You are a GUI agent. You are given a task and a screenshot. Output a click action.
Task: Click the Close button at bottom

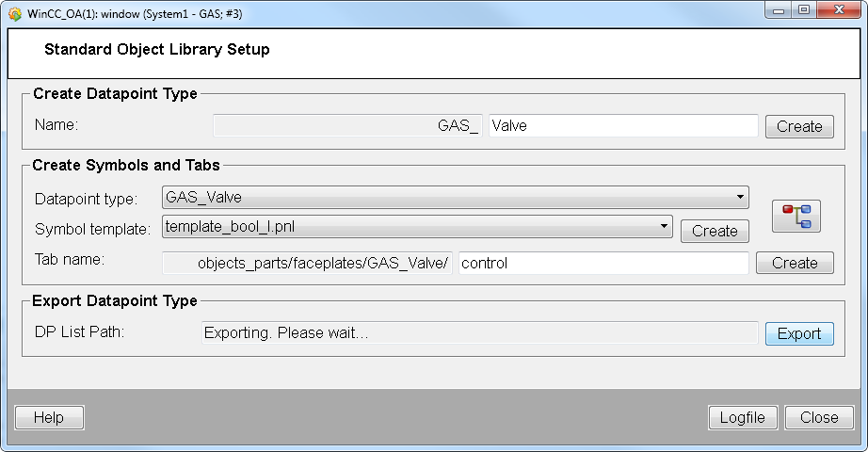pos(819,418)
